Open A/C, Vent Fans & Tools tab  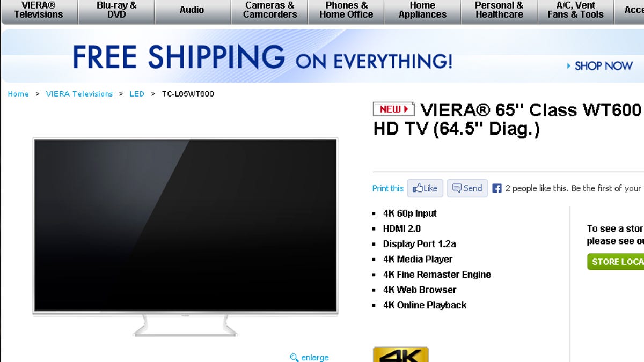pyautogui.click(x=576, y=11)
